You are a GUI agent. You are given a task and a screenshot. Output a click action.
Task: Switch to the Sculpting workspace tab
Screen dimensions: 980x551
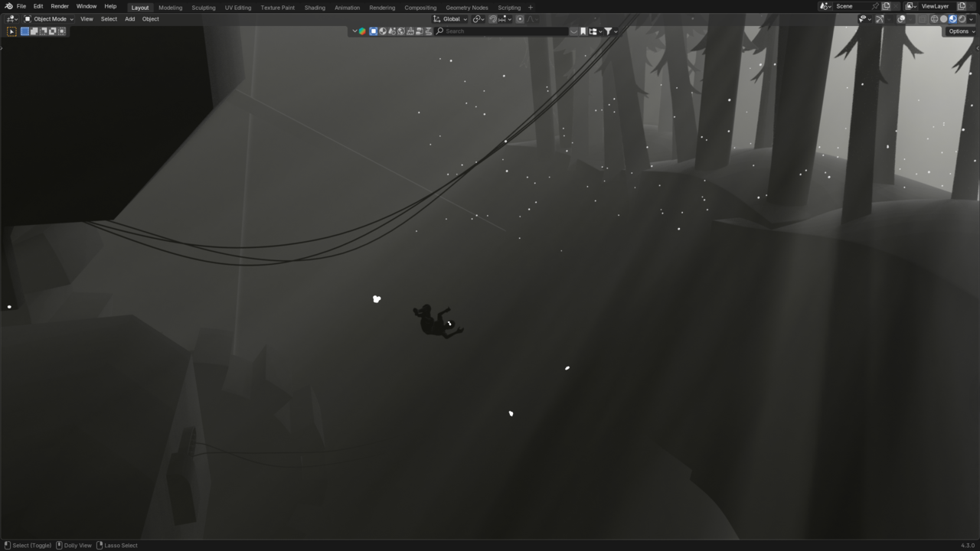[204, 8]
